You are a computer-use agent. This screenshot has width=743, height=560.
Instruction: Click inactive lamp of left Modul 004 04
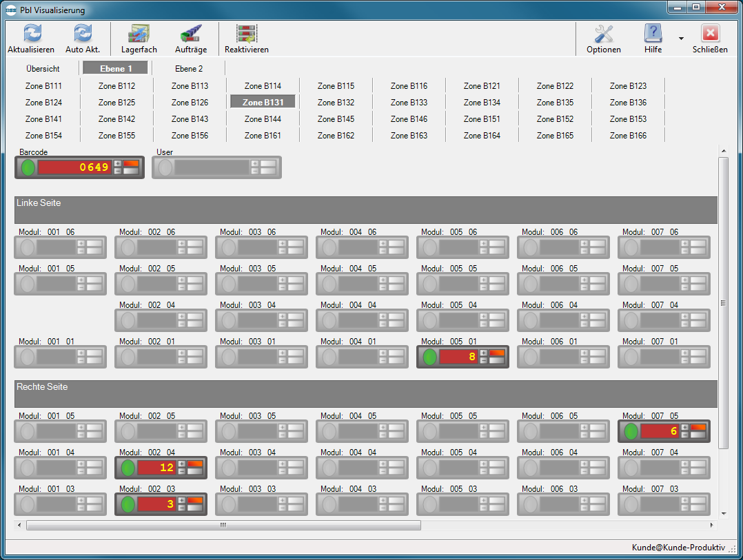329,320
